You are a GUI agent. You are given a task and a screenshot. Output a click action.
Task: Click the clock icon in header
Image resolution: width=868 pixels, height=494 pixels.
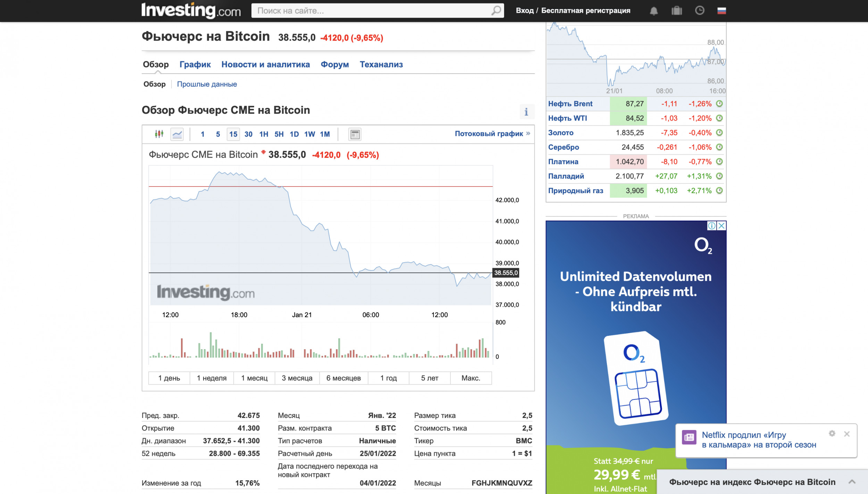(x=699, y=11)
